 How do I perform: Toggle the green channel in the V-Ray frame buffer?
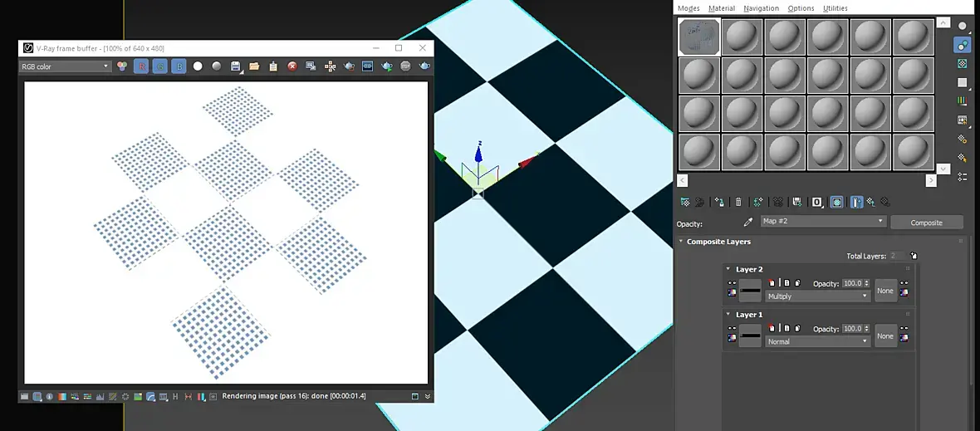(x=160, y=66)
